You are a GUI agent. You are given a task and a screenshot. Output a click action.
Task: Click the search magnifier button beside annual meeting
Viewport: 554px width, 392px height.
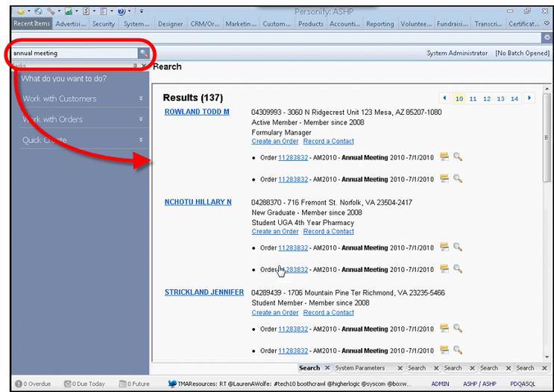tap(142, 54)
